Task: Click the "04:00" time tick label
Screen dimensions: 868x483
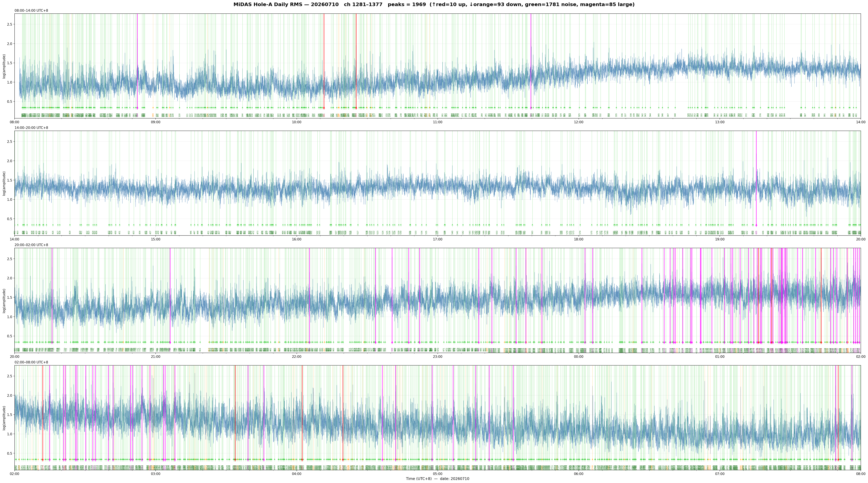Action: pyautogui.click(x=297, y=474)
